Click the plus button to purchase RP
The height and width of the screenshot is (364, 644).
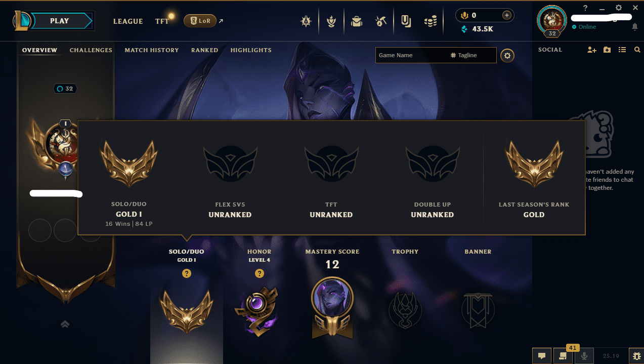click(506, 15)
